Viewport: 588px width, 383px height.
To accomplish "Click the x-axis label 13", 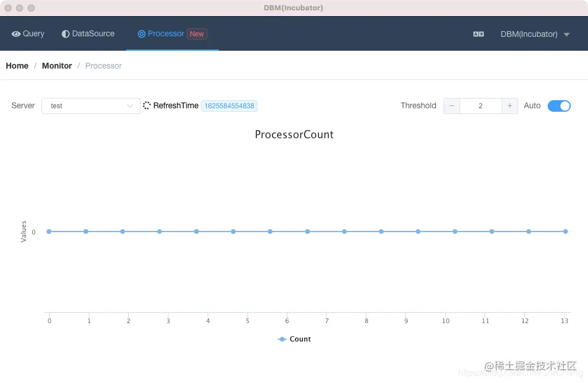I will click(x=564, y=321).
